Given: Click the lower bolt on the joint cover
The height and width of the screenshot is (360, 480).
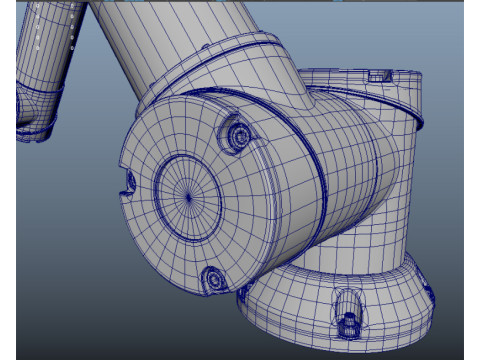Looking at the screenshot, I should coord(214,279).
